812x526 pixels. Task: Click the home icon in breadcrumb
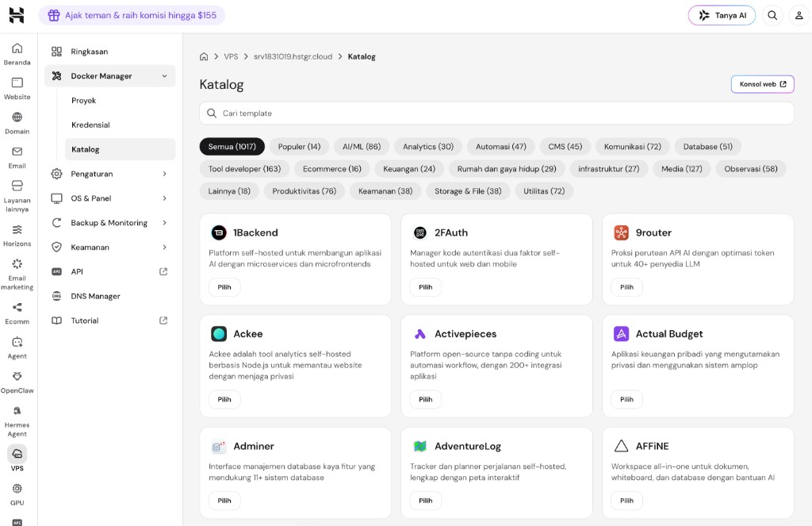tap(204, 56)
